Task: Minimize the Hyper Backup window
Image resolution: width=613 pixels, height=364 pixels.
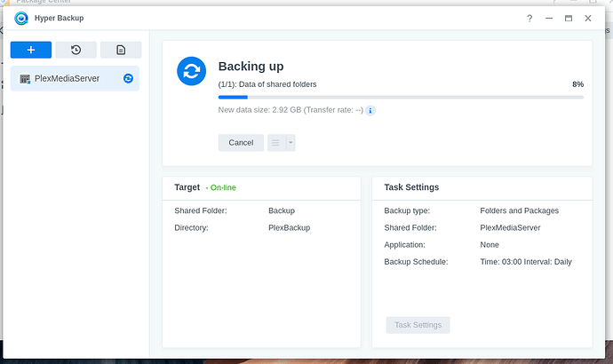Action: [x=549, y=19]
